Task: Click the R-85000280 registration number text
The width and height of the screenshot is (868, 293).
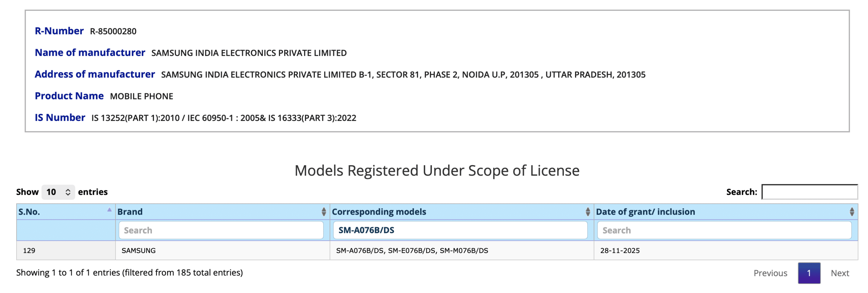Action: coord(113,31)
